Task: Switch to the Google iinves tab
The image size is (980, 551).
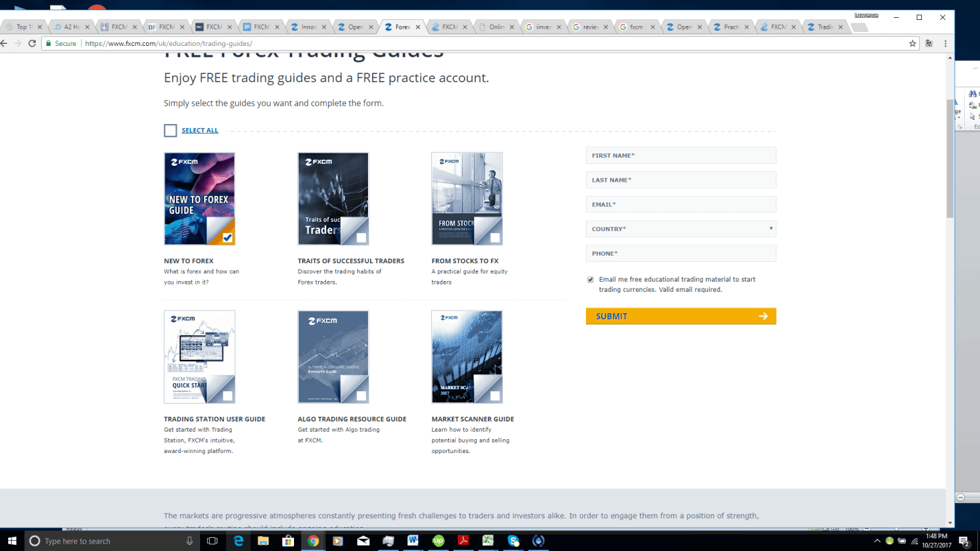Action: (x=543, y=27)
